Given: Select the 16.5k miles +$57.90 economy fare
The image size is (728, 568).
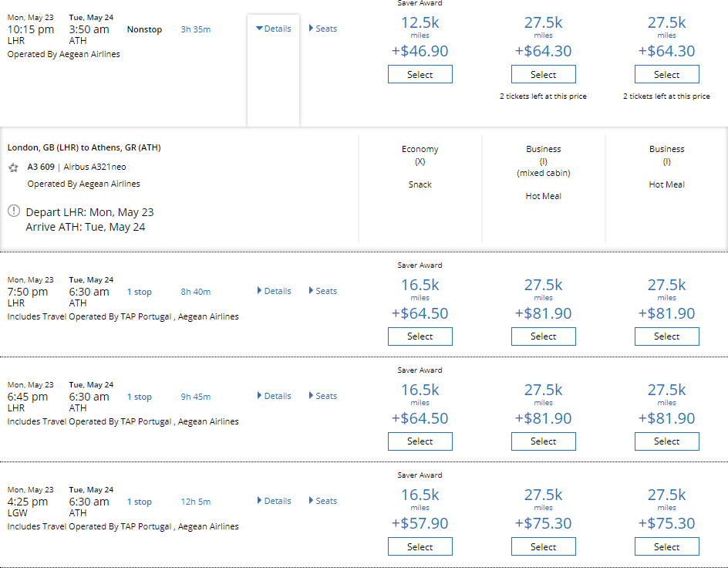Looking at the screenshot, I should [420, 546].
